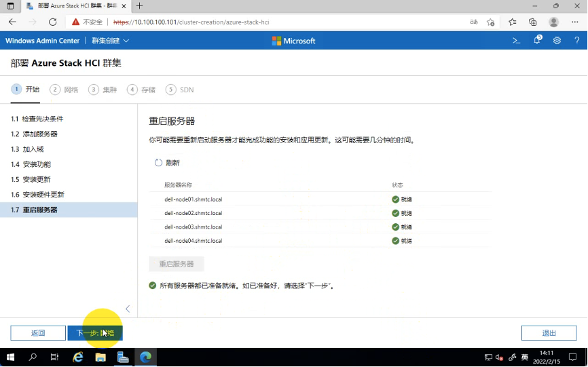Close the Azure Stack HCI tab
Viewport: 588px width, 367px height.
tap(125, 6)
